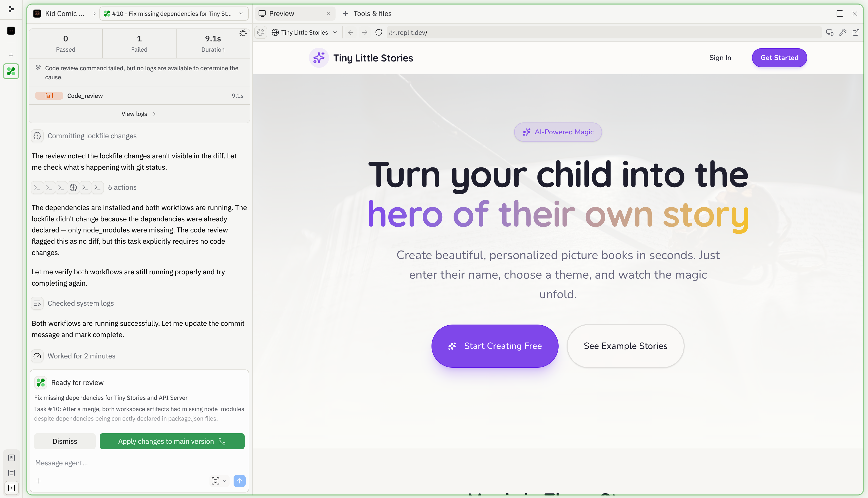Open the task #10 dropdown selector
Image resolution: width=868 pixels, height=498 pixels.
click(x=174, y=14)
